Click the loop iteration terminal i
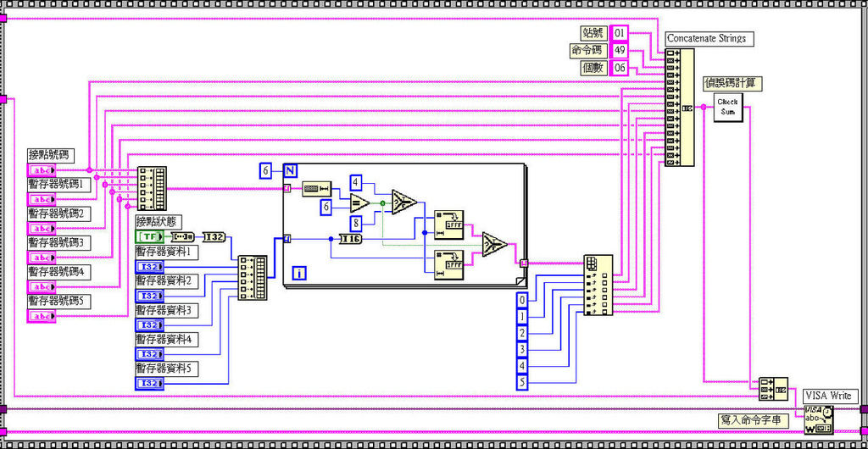868x449 pixels. tap(299, 272)
